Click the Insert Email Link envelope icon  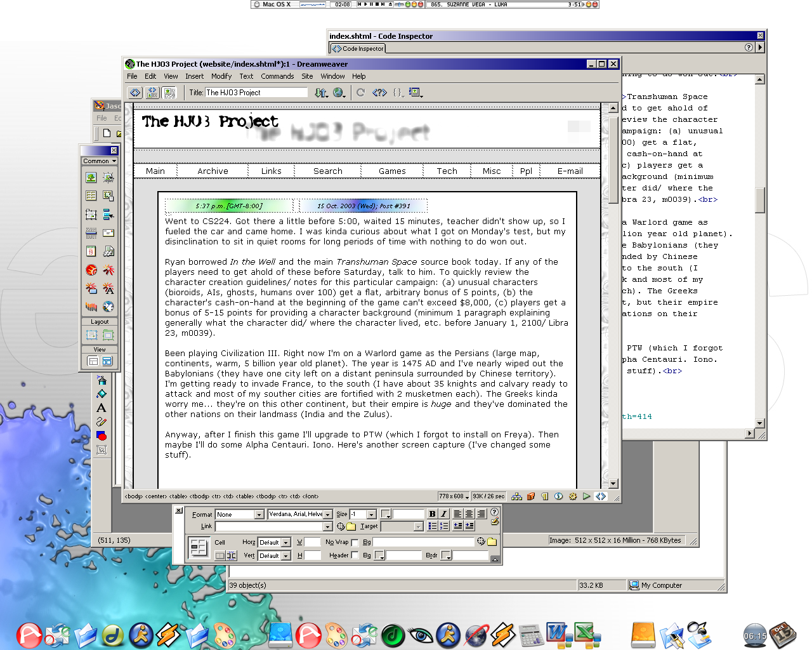(x=108, y=233)
